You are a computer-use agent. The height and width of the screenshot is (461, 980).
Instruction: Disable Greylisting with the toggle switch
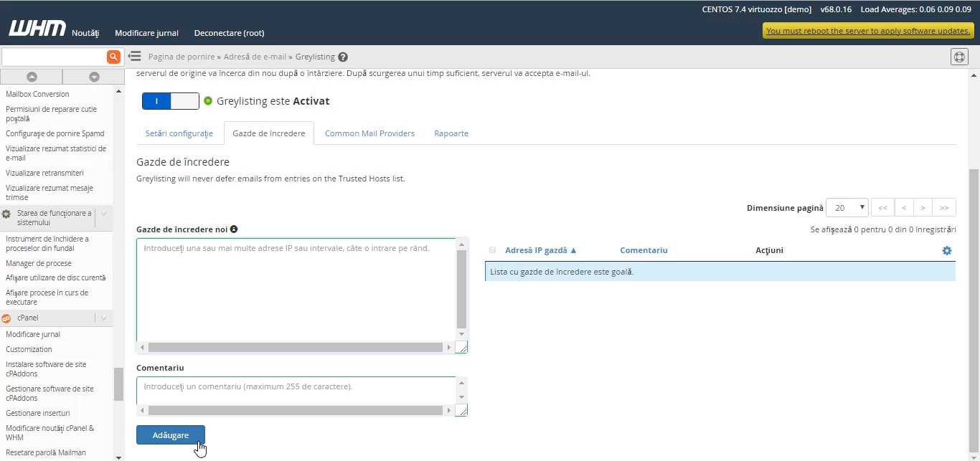(171, 101)
